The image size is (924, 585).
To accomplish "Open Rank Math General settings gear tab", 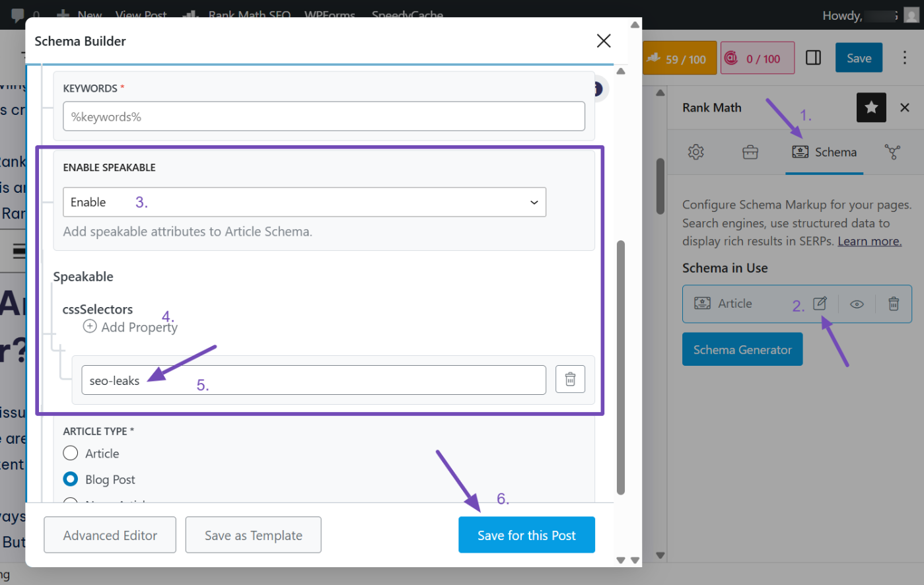I will 695,152.
